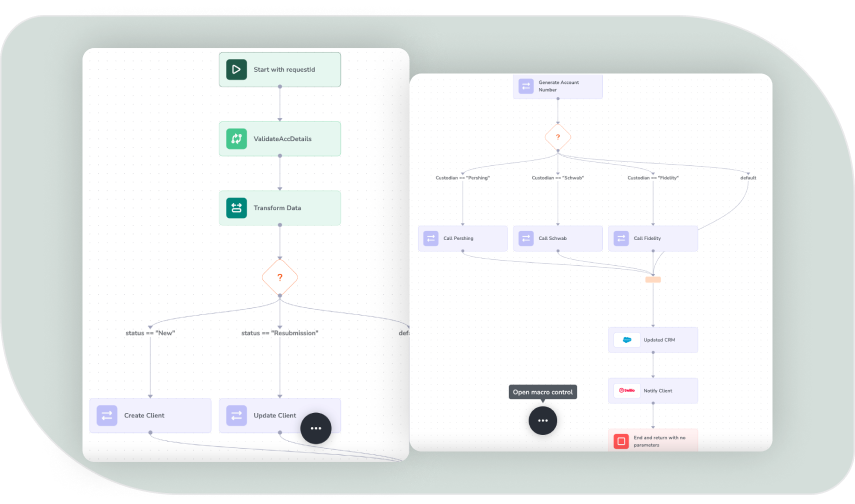Click the play icon on Start with requestId

point(236,69)
